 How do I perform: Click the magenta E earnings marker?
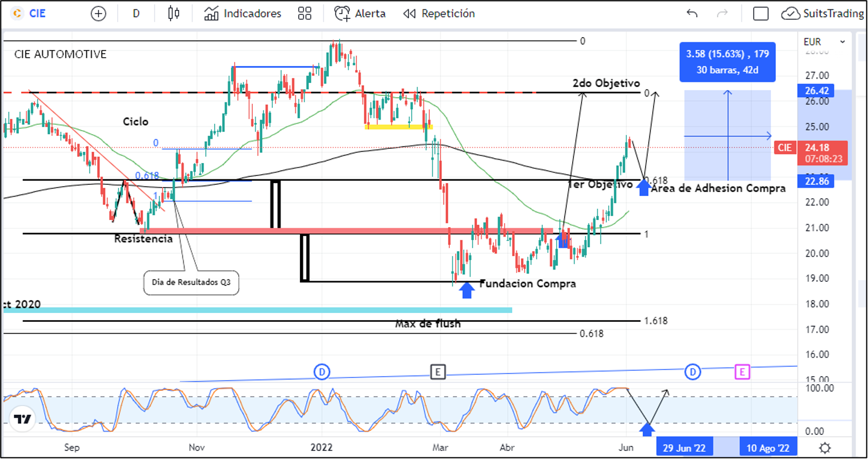click(742, 372)
